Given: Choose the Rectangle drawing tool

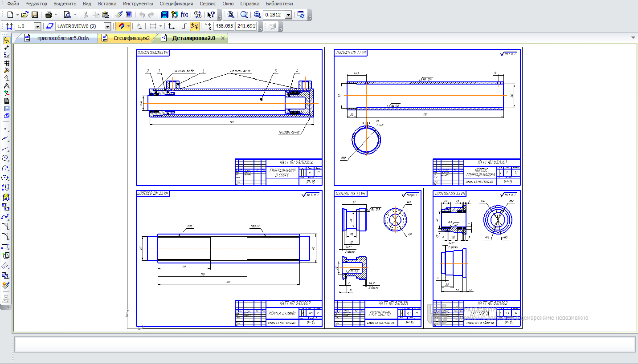Looking at the screenshot, I should coord(5,246).
